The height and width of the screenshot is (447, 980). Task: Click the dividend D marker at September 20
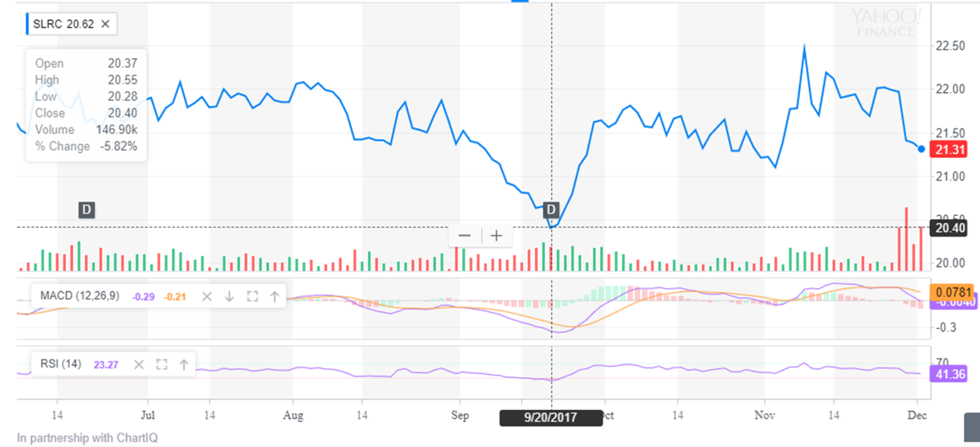551,210
